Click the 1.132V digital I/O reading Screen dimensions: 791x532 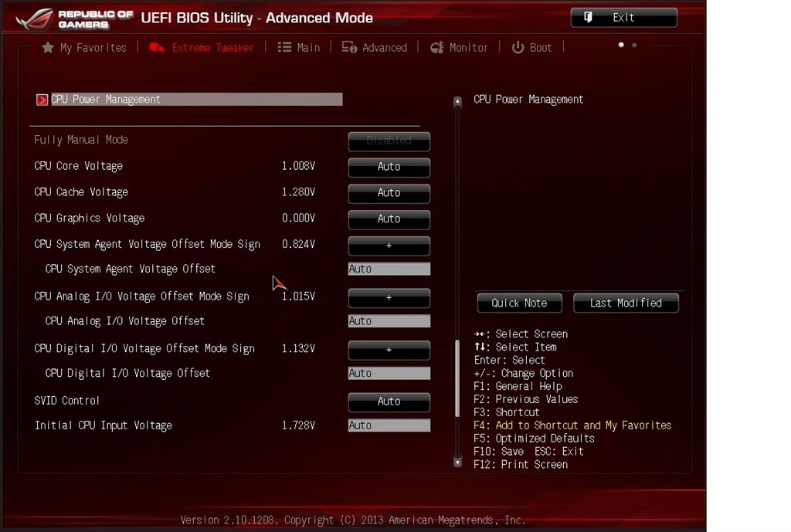tap(298, 348)
